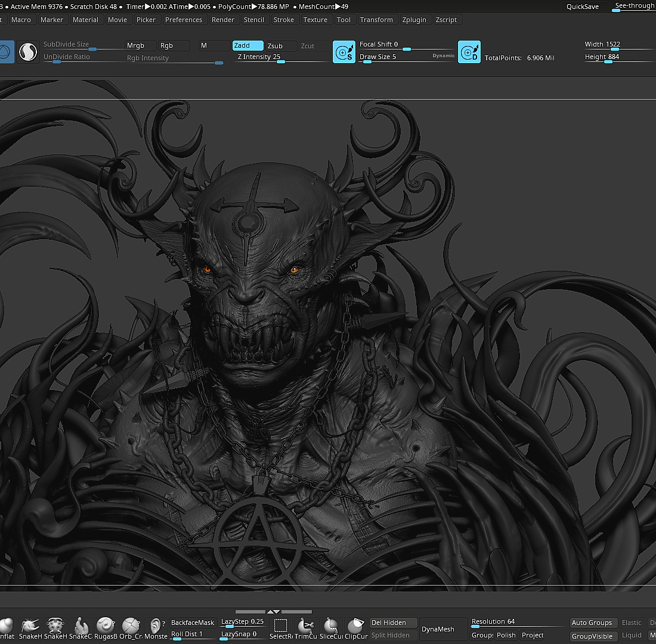
Task: Click the Liquid button
Action: point(632,635)
